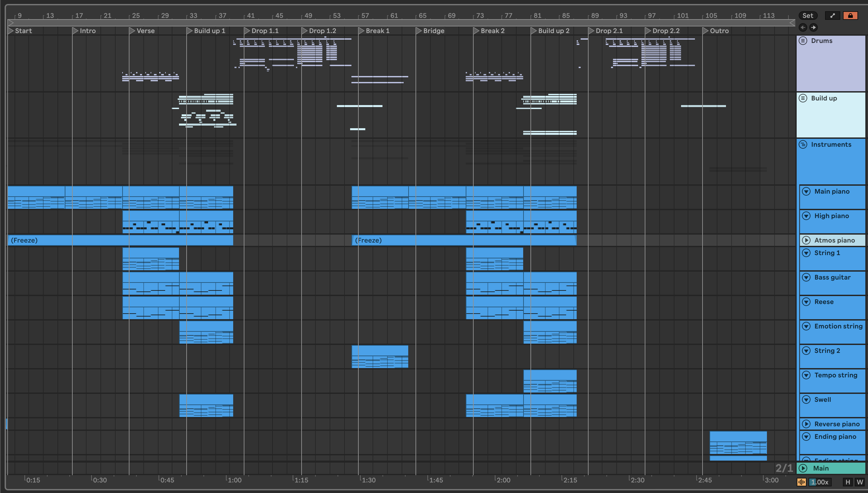Fold the Main piano track

806,192
